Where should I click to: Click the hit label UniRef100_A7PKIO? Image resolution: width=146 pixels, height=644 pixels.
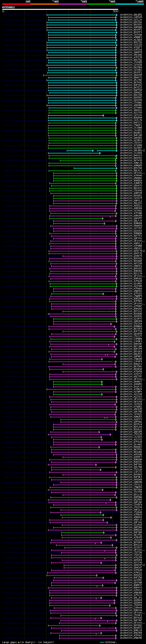pyautogui.click(x=131, y=590)
